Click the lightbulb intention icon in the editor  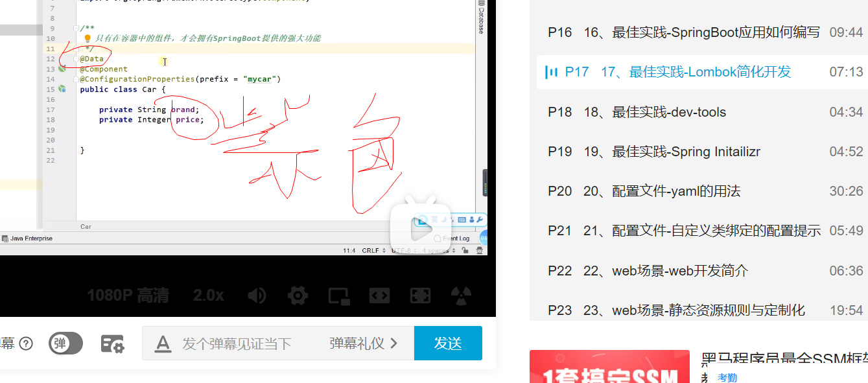[x=88, y=39]
